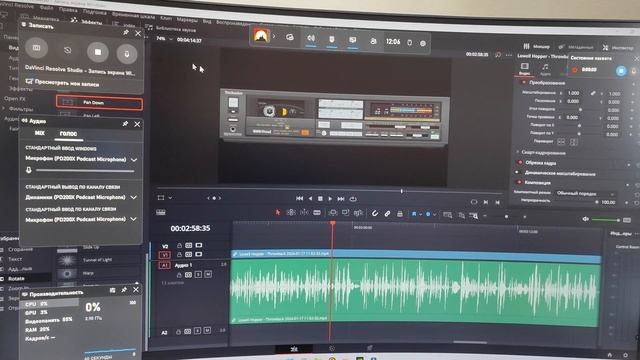Play forward in the viewer
Viewport: 640px width, 360px height.
tap(330, 199)
